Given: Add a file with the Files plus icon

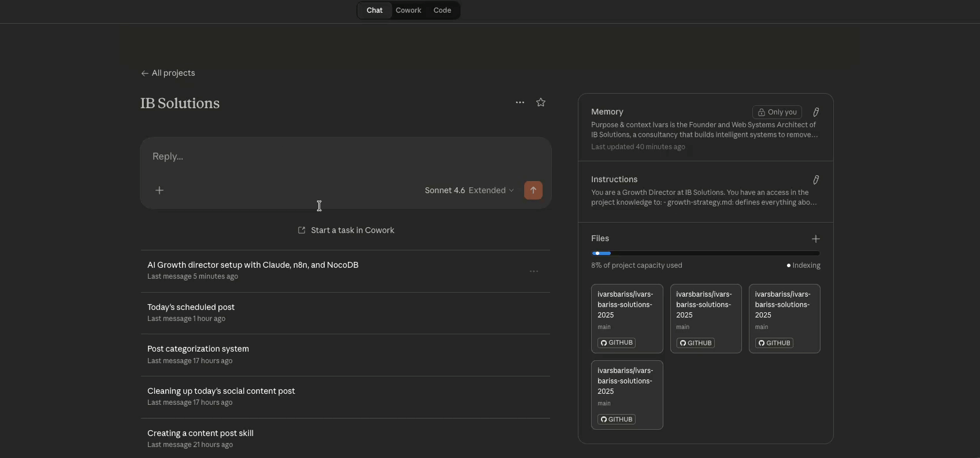Looking at the screenshot, I should pyautogui.click(x=816, y=239).
